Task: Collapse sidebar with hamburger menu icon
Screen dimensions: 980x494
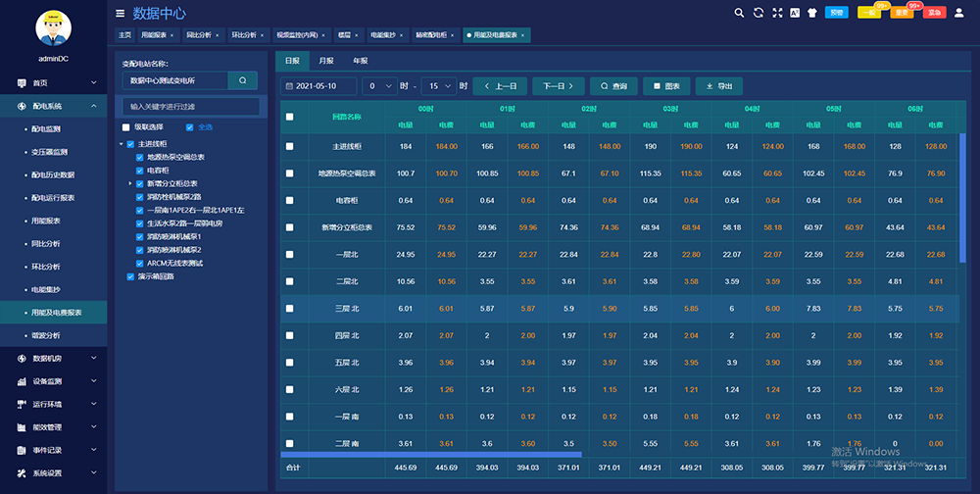Action: 120,14
